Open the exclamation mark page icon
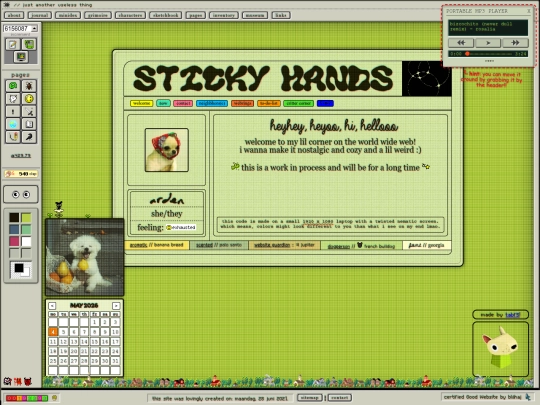Screen dimensions: 540x405 [13, 112]
